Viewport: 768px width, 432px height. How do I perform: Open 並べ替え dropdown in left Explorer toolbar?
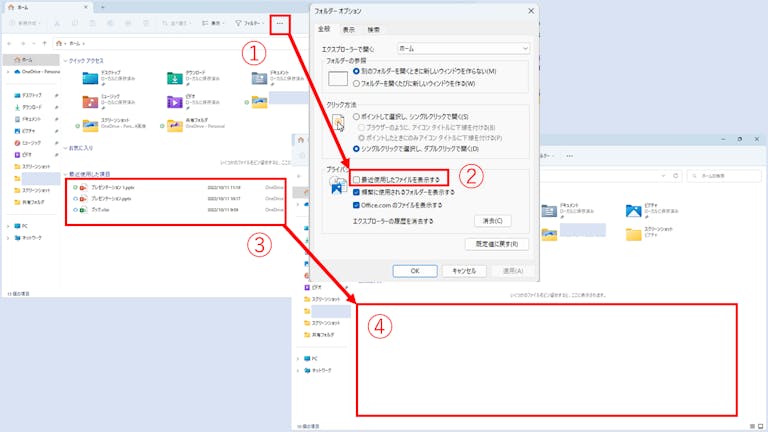175,23
